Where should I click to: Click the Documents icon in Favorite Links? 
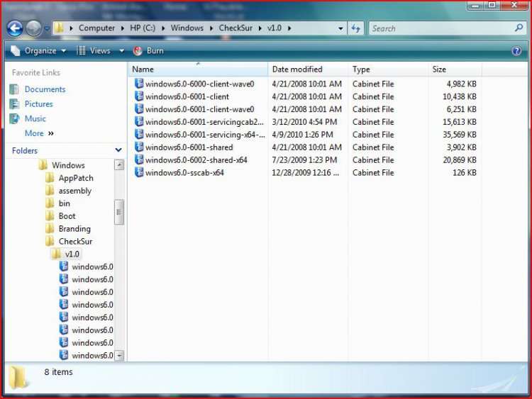pyautogui.click(x=14, y=89)
